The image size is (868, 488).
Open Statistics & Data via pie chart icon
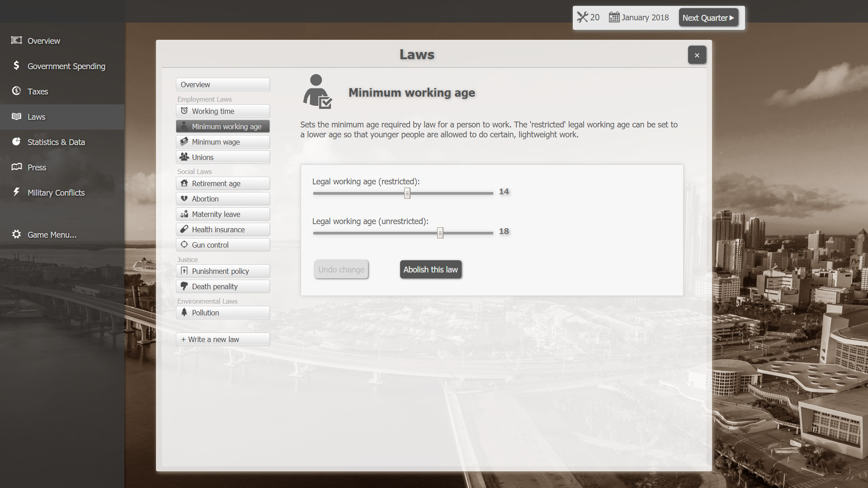(16, 141)
